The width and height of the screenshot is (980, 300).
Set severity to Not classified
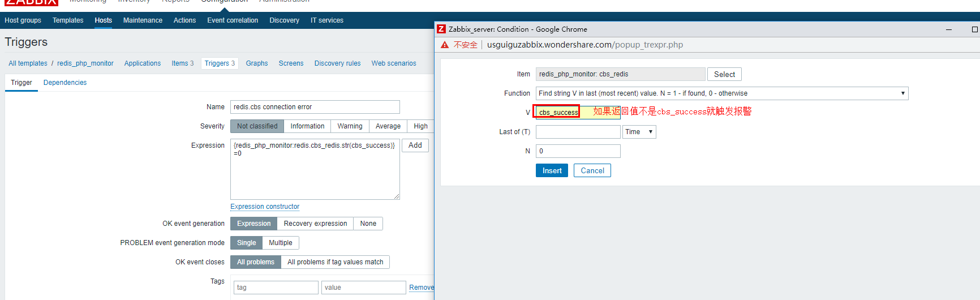point(257,126)
